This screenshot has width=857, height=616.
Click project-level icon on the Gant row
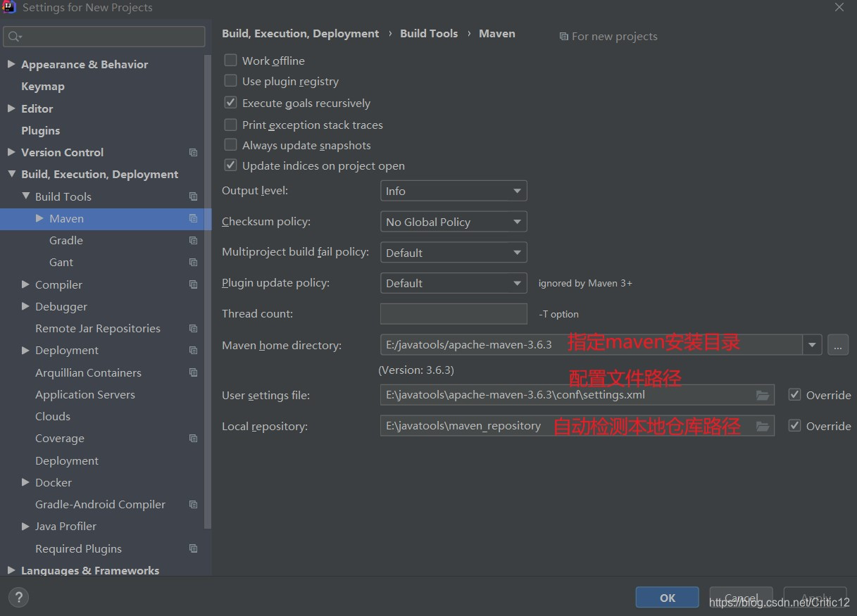[x=193, y=263]
